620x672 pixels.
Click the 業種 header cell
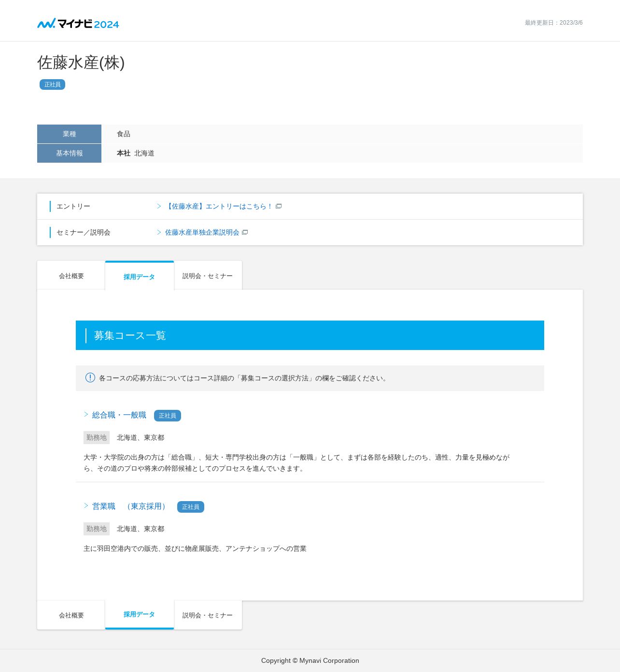point(69,134)
